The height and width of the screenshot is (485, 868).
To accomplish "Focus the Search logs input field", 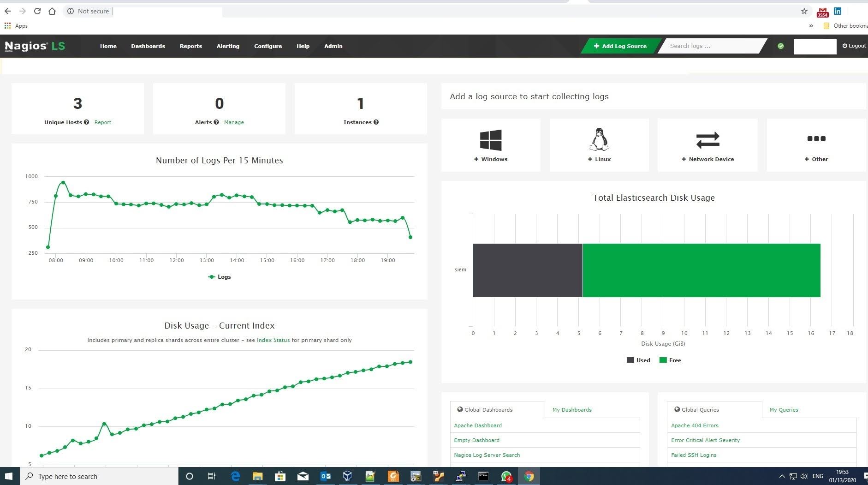I will click(x=712, y=46).
